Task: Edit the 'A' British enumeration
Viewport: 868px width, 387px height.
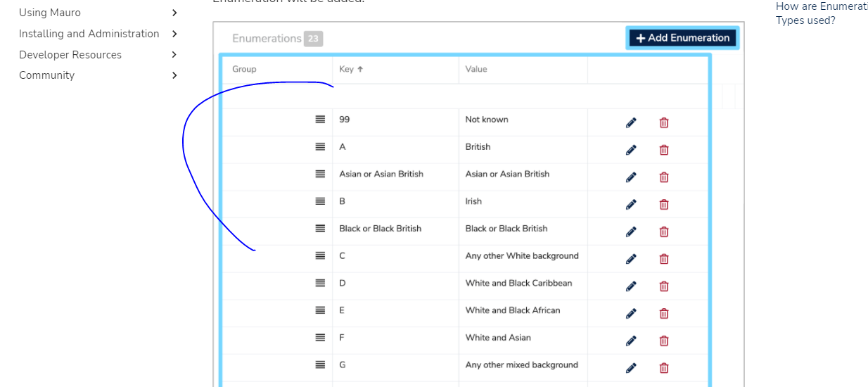Action: tap(631, 150)
